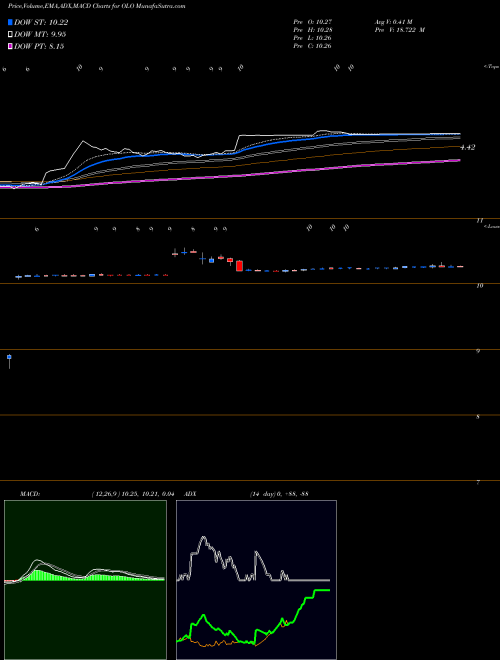The image size is (500, 660).
Task: Click the 'Avg V: 0.41 M' volume text
Action: 394,21
